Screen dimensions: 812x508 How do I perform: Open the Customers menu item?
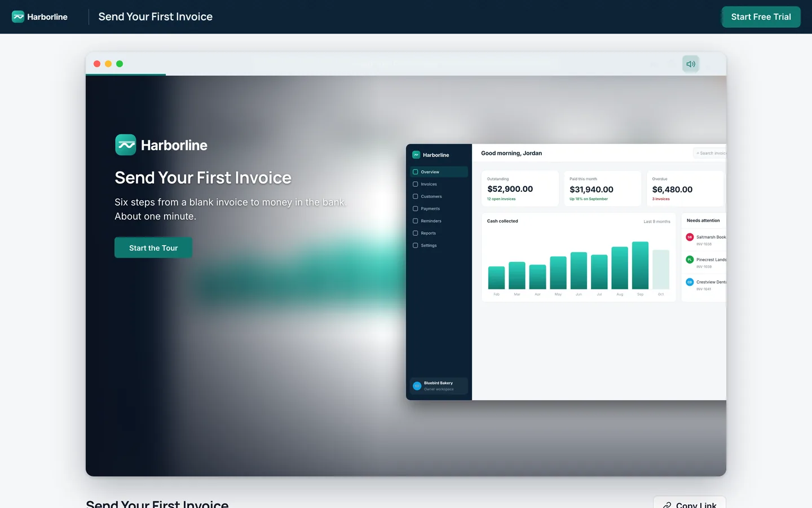click(439, 196)
